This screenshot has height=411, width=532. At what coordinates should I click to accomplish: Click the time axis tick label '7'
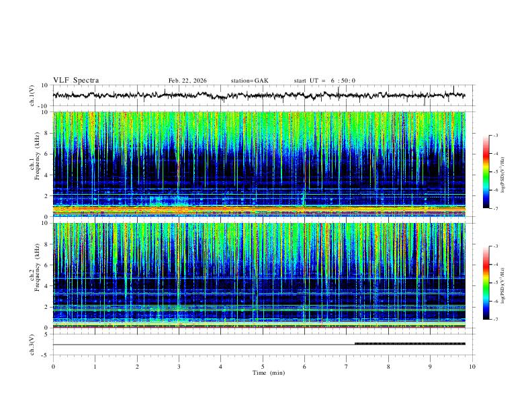click(347, 367)
